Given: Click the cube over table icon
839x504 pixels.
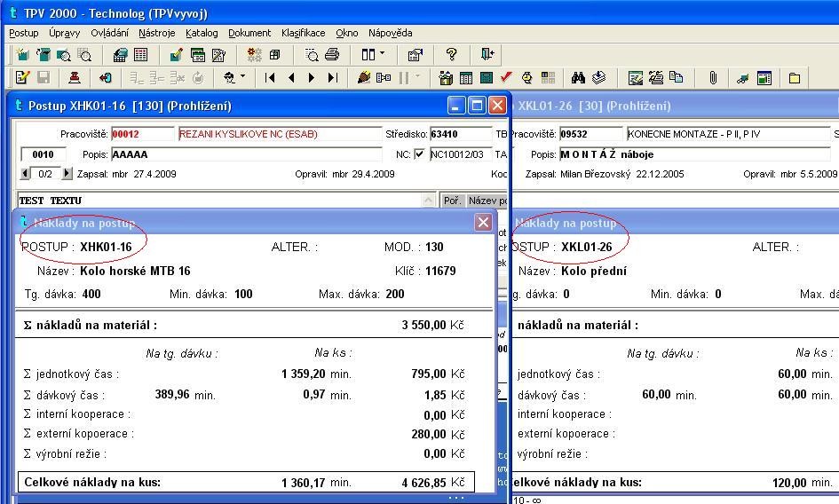Looking at the screenshot, I should coord(121,55).
